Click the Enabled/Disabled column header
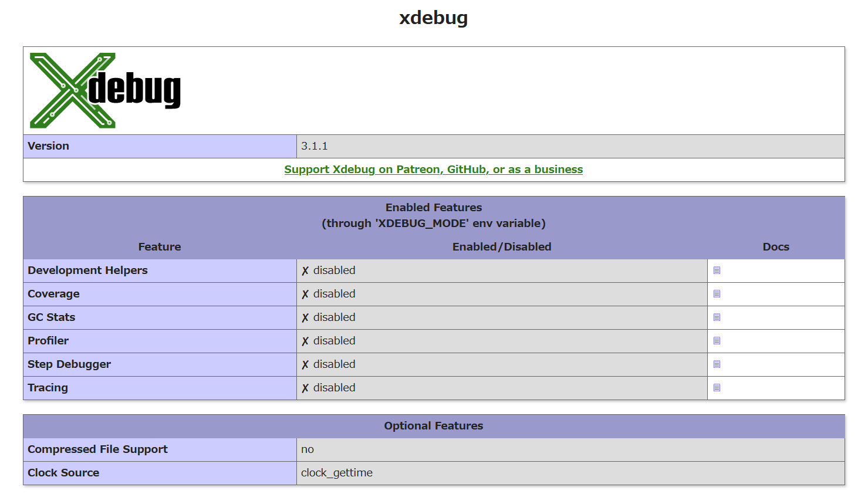Viewport: 868px width, 494px height. 502,247
